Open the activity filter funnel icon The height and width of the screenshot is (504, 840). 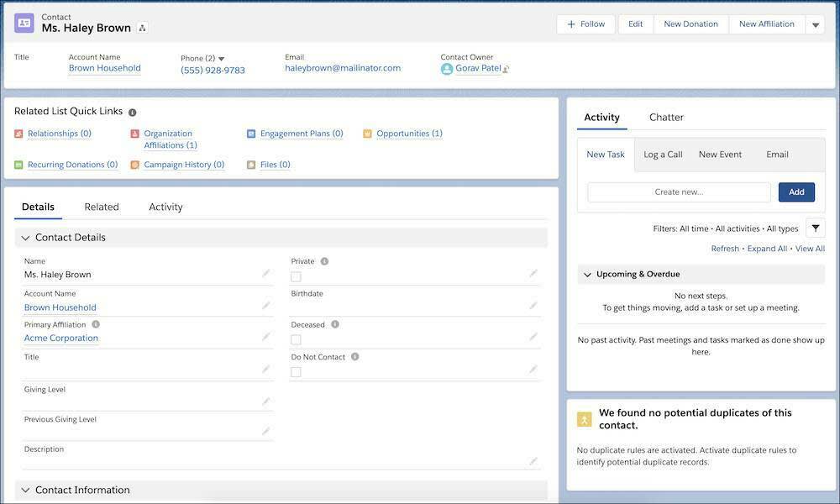pyautogui.click(x=816, y=228)
